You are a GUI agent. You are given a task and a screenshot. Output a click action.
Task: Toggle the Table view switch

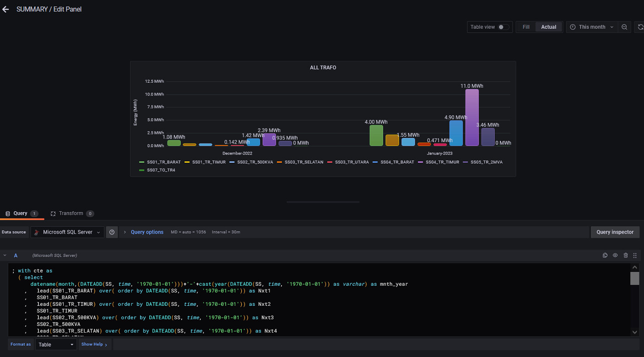pos(502,27)
